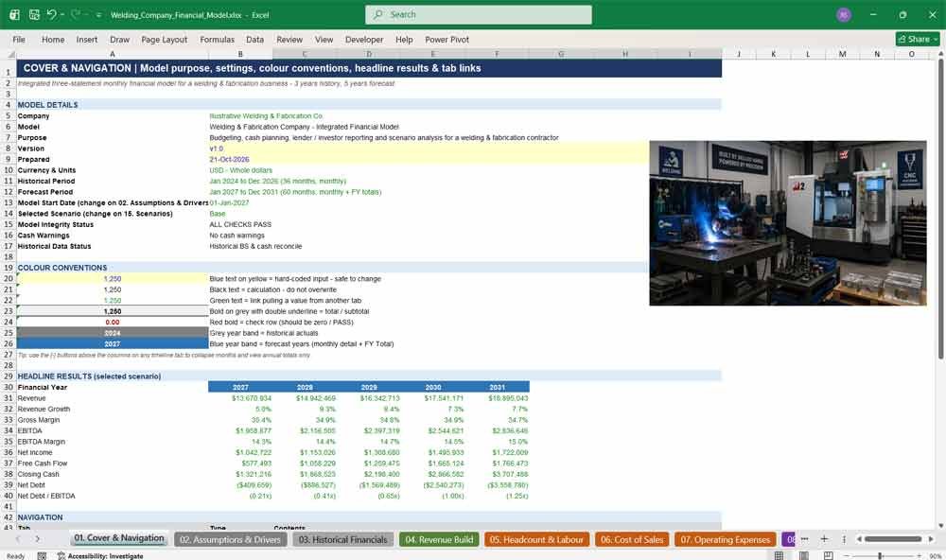Click the previous-sheet arrow in tab bar

coord(18,539)
